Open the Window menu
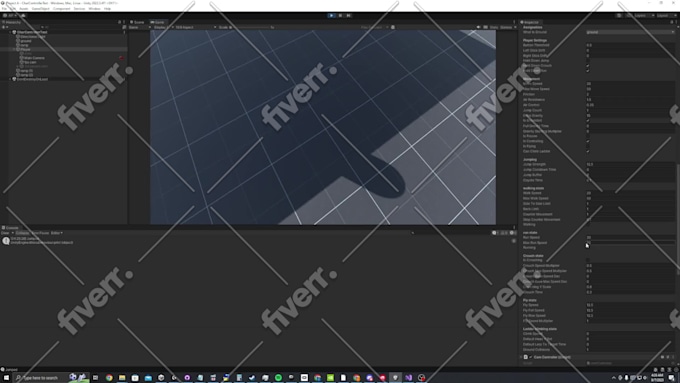 (94, 9)
